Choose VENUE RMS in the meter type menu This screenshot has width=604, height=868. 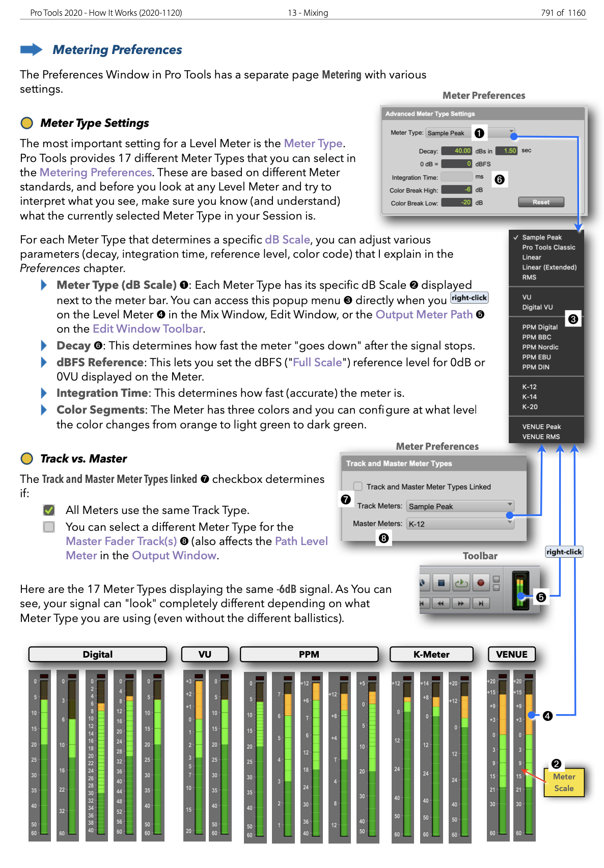click(540, 437)
